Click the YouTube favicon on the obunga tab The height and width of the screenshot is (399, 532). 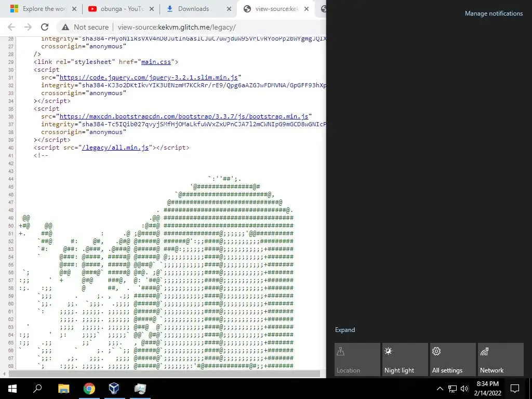pos(92,9)
